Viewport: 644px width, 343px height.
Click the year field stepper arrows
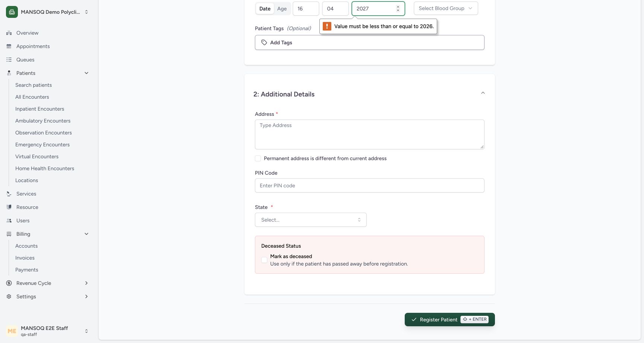(x=398, y=8)
